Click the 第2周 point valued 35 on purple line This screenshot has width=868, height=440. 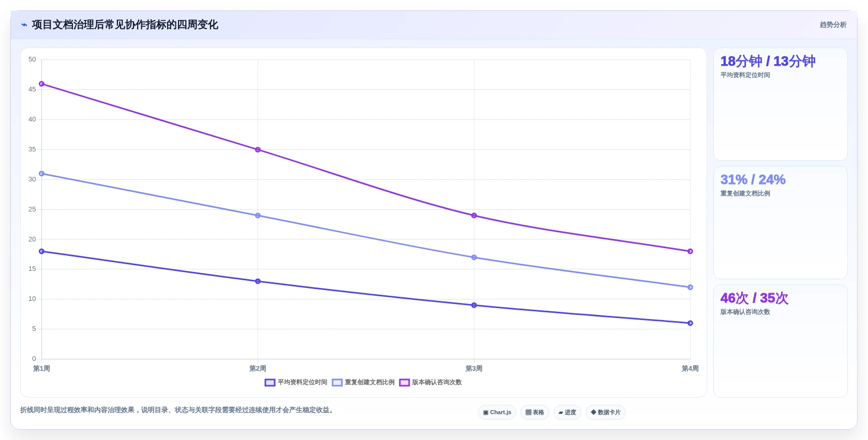coord(258,150)
